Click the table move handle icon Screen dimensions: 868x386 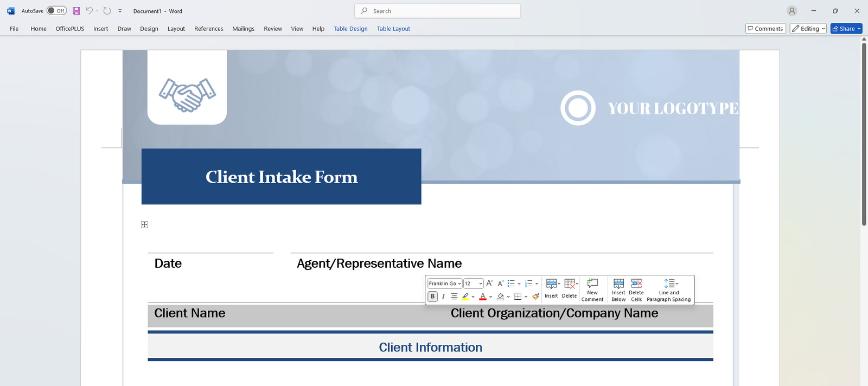(144, 224)
